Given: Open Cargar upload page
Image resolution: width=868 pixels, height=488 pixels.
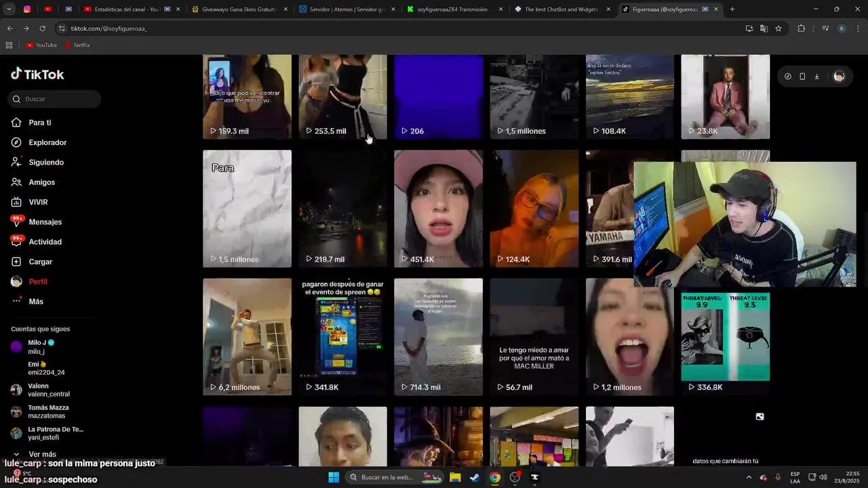Looking at the screenshot, I should click(x=31, y=262).
